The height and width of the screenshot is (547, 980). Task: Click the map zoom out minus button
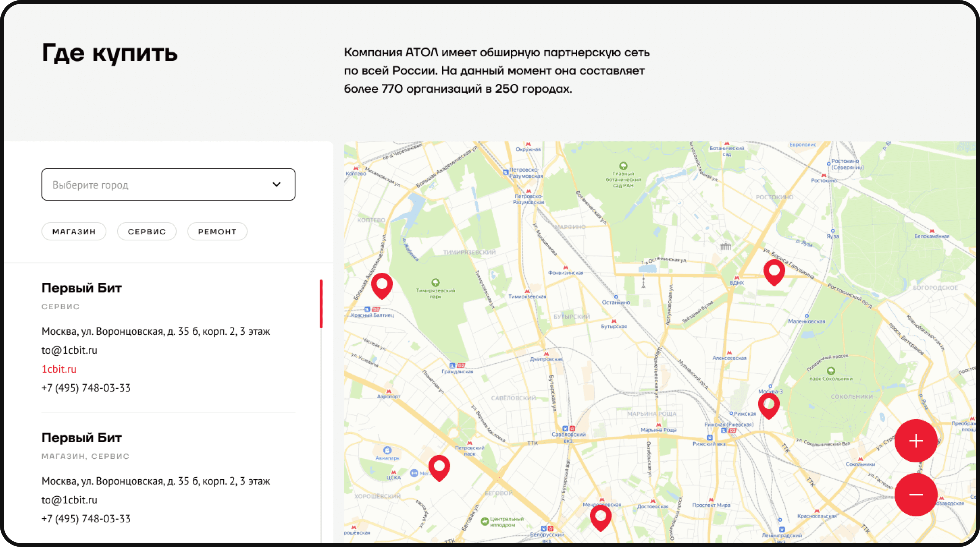(916, 494)
